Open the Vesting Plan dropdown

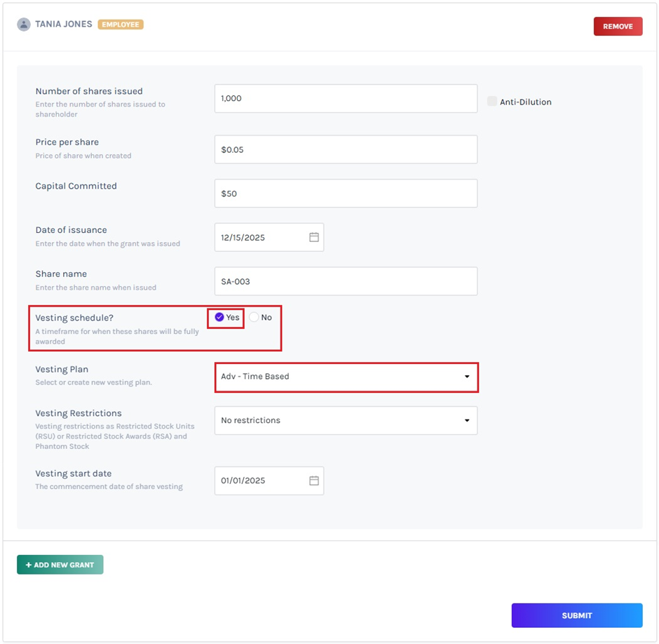coord(345,377)
